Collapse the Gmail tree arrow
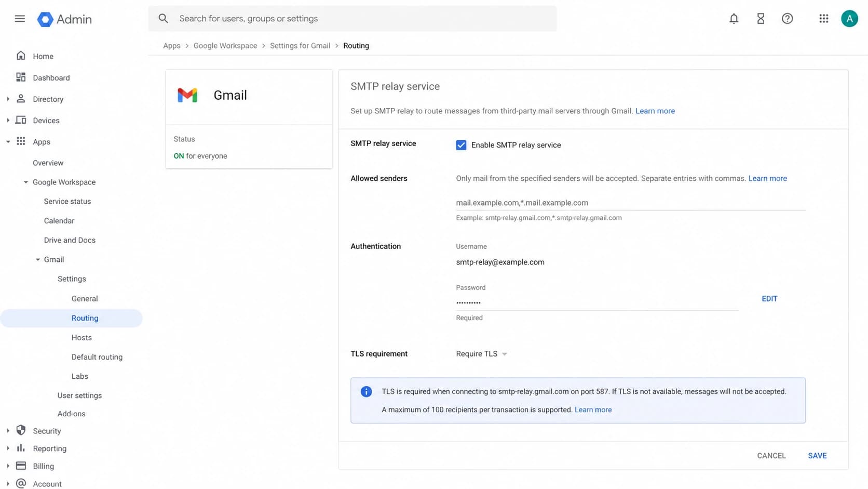This screenshot has width=868, height=489. [x=37, y=259]
